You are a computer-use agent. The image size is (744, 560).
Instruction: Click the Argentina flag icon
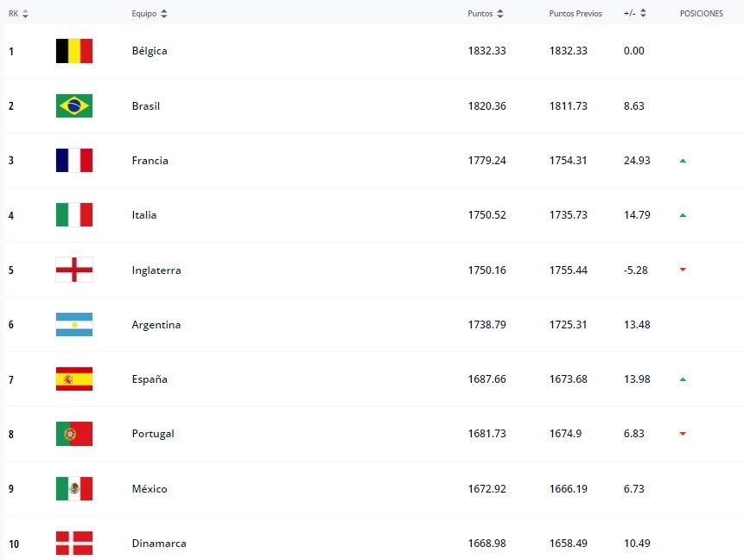74,325
